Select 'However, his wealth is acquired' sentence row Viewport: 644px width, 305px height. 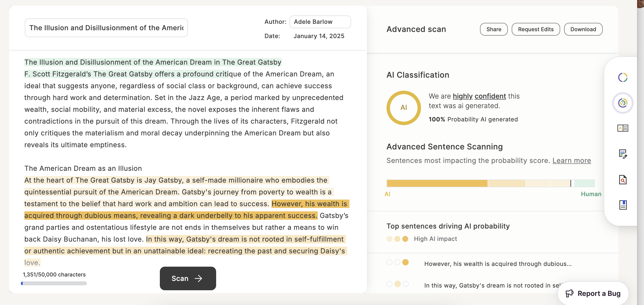point(497,264)
